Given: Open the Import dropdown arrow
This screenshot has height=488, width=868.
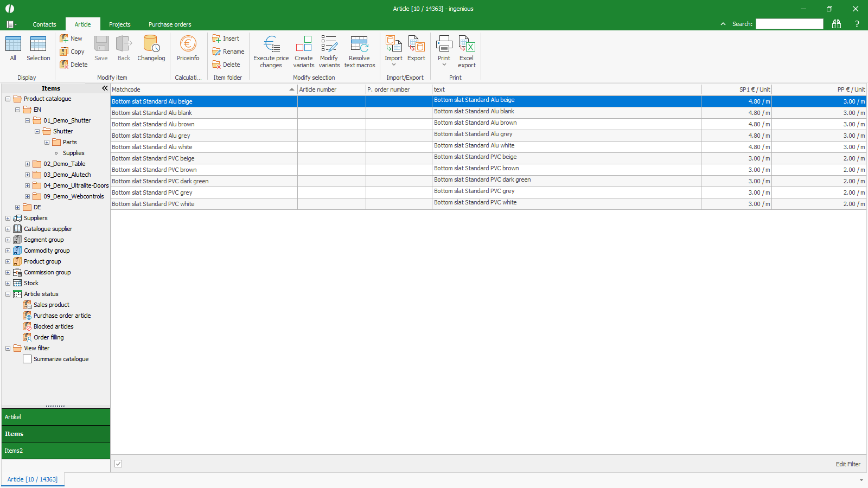Looking at the screenshot, I should click(x=394, y=65).
